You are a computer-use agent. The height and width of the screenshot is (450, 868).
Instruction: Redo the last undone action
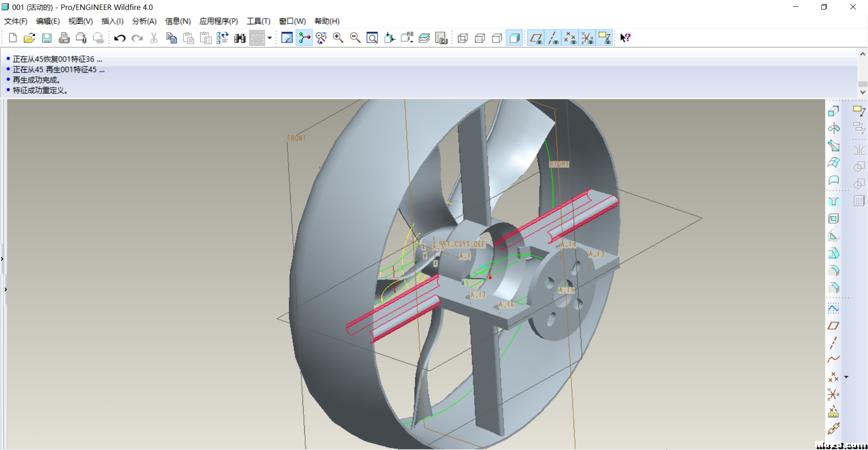[x=137, y=38]
